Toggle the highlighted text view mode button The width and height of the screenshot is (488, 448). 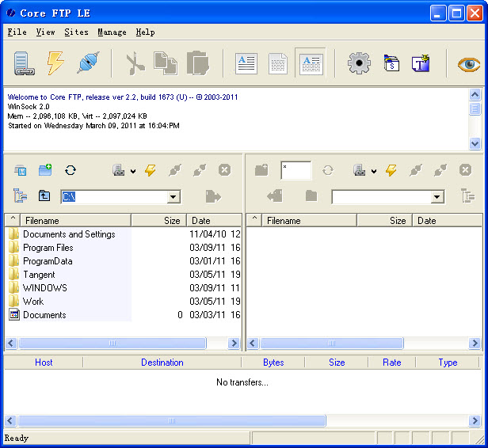coord(310,63)
